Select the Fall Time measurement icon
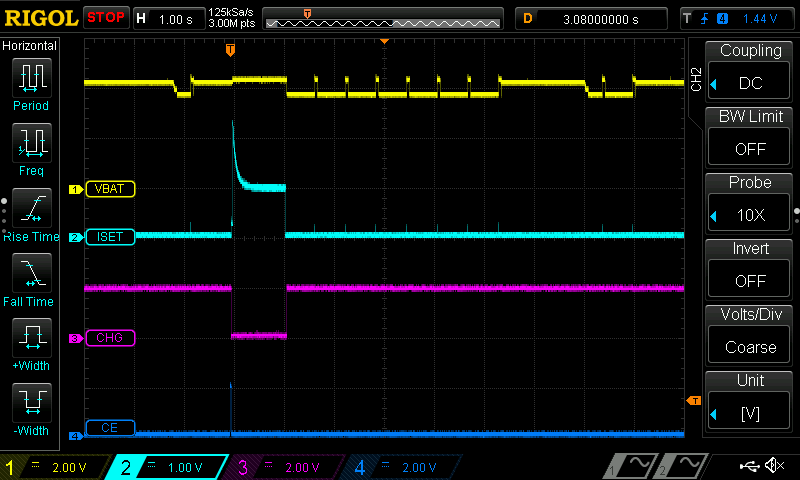This screenshot has height=480, width=800. click(32, 273)
